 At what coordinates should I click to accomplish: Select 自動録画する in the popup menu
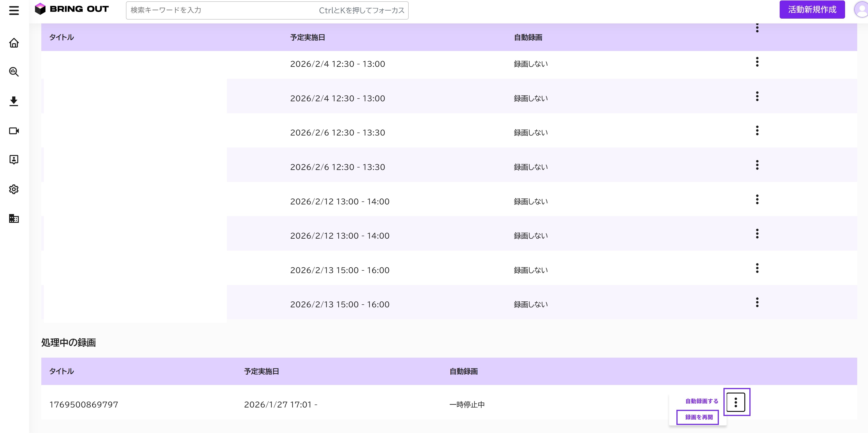[702, 401]
